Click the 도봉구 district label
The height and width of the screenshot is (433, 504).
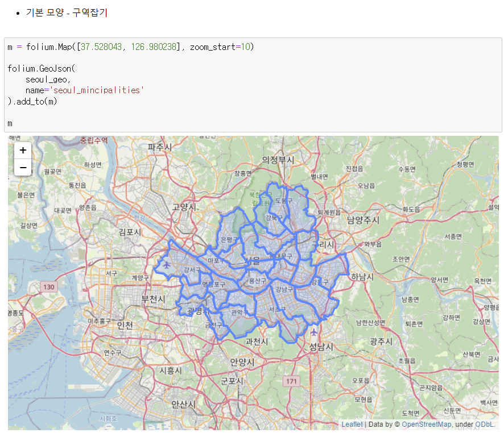(x=284, y=201)
